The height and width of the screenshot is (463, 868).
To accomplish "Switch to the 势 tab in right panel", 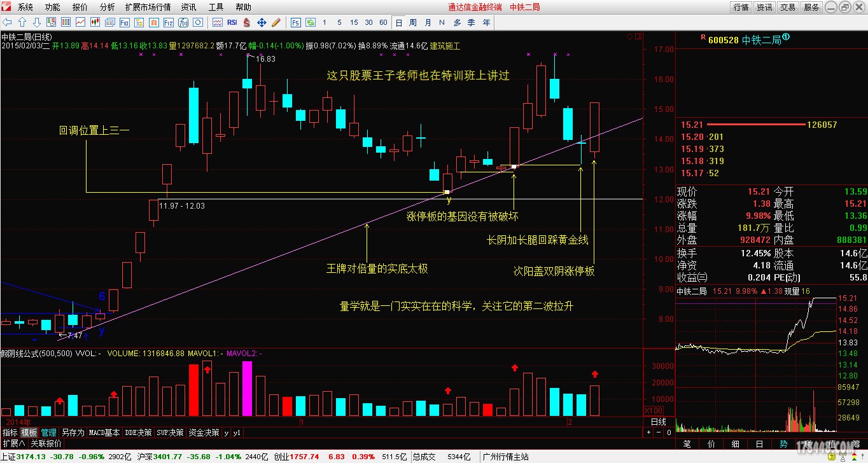I will pos(783,443).
